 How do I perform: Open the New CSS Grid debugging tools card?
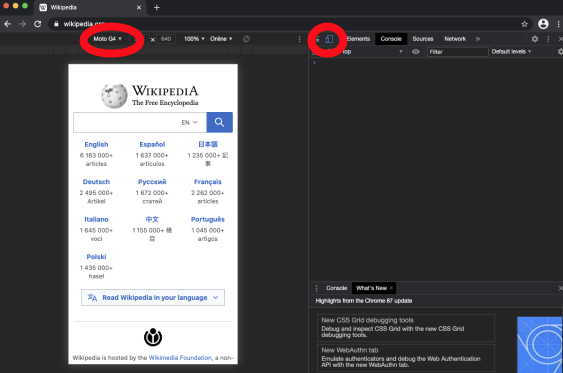coord(406,328)
